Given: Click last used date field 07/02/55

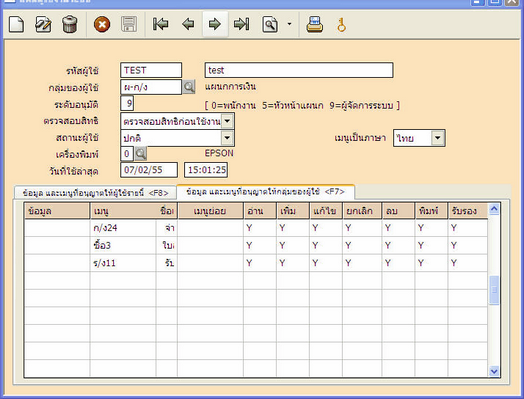Looking at the screenshot, I should (x=149, y=170).
